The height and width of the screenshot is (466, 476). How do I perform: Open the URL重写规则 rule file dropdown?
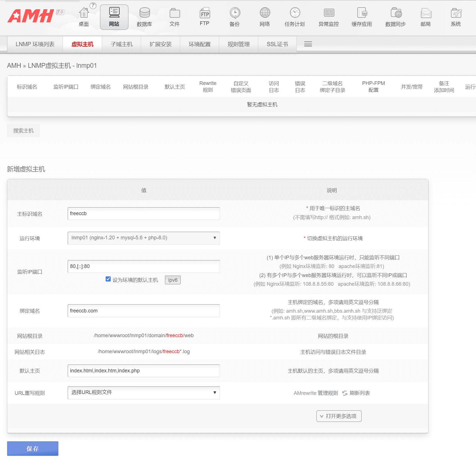tap(144, 393)
